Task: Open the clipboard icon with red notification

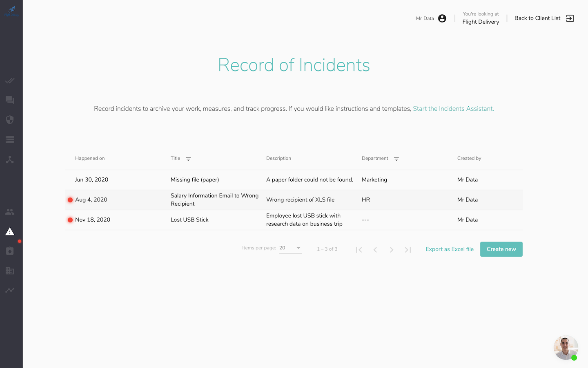Action: click(x=10, y=251)
